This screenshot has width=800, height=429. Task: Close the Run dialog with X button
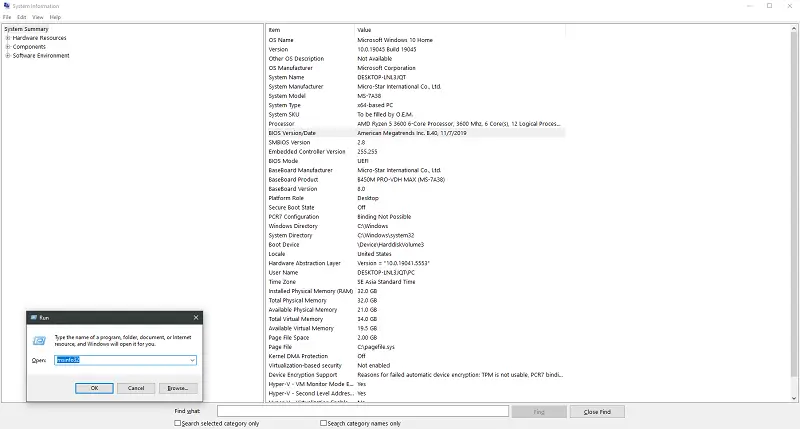point(194,317)
